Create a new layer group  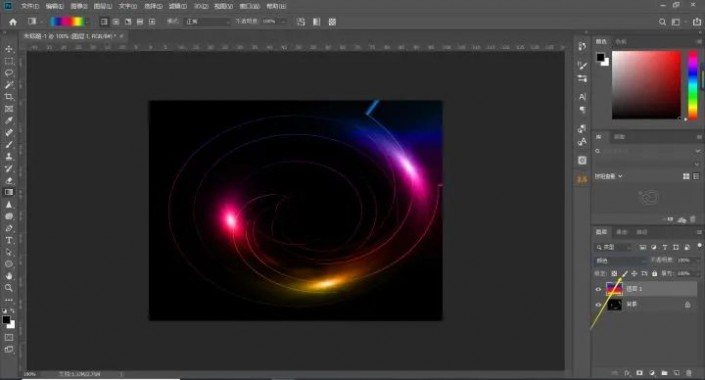coord(664,373)
